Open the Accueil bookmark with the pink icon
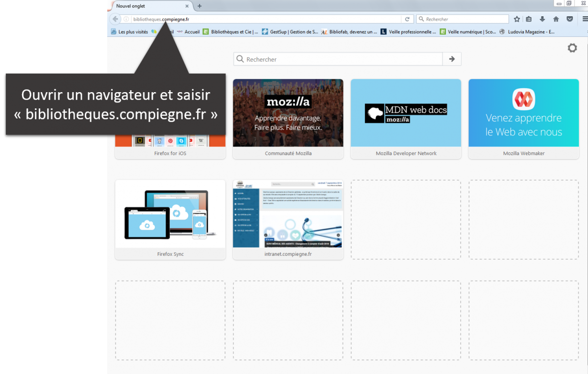This screenshot has height=374, width=588. pyautogui.click(x=188, y=32)
